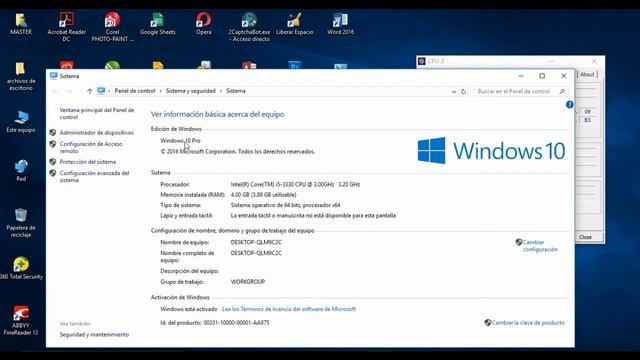
Task: Open archivos de escritorio folder
Action: 21,76
